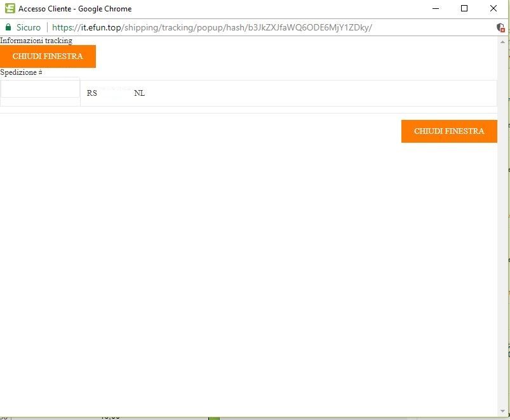Viewport: 510px width, 420px height.
Task: Click the vertical scrollbar track
Action: point(502,226)
